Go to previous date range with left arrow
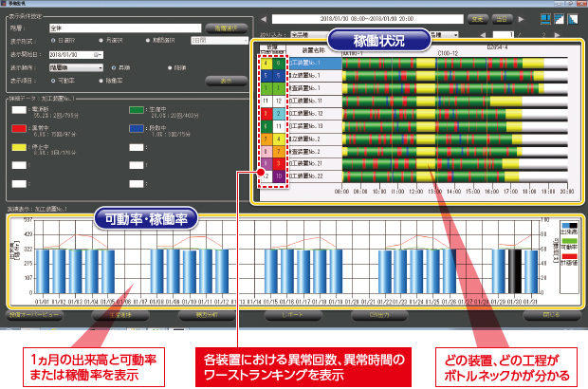The image size is (588, 389). [264, 19]
